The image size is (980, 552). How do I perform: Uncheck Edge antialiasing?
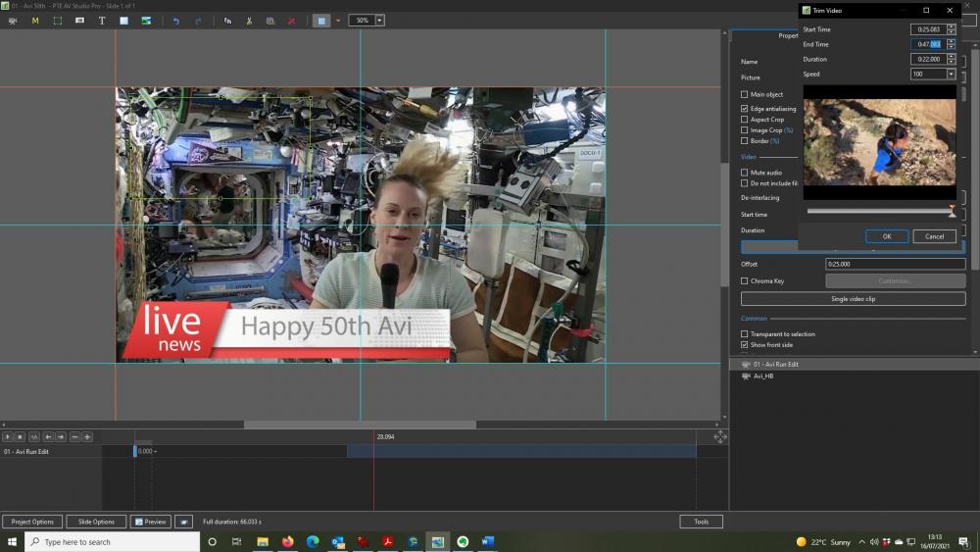745,109
